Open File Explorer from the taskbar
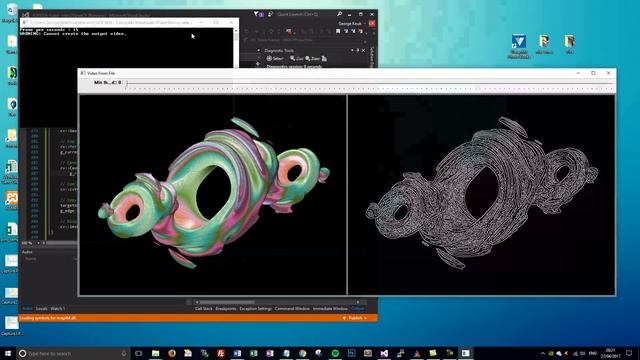 point(156,353)
